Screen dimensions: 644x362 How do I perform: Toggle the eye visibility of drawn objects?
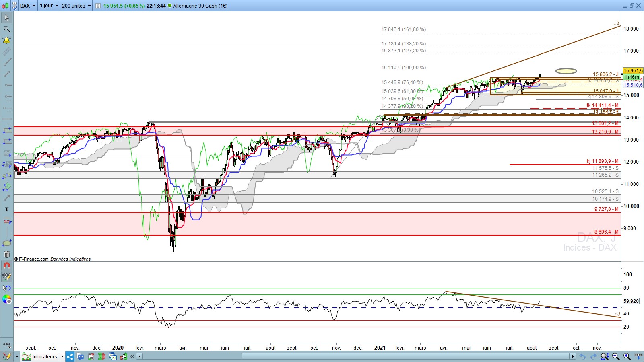(7, 277)
